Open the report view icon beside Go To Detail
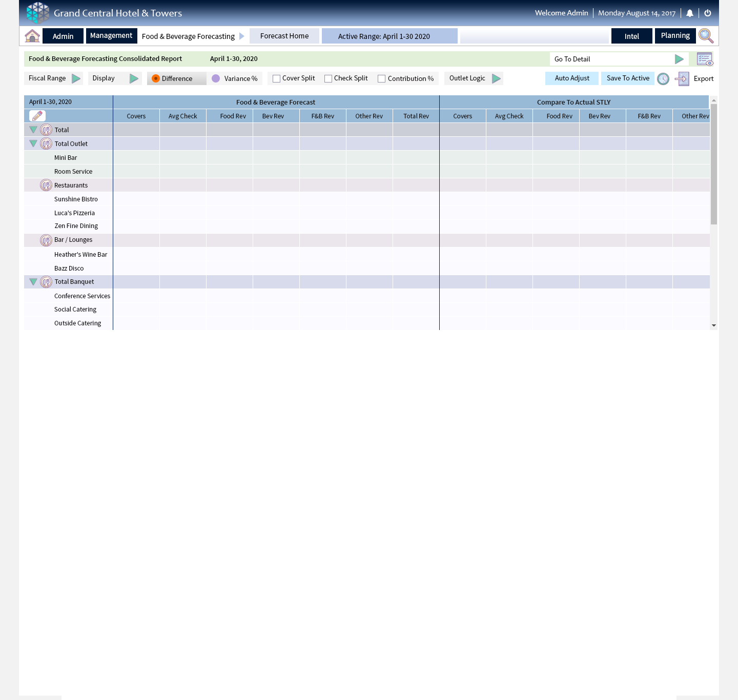Image resolution: width=738 pixels, height=700 pixels. click(x=705, y=59)
